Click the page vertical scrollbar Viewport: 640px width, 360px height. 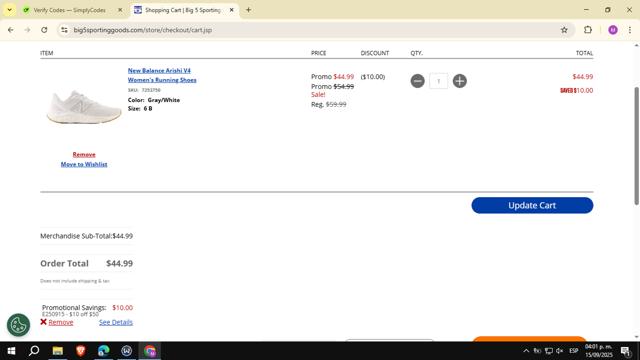(x=636, y=146)
